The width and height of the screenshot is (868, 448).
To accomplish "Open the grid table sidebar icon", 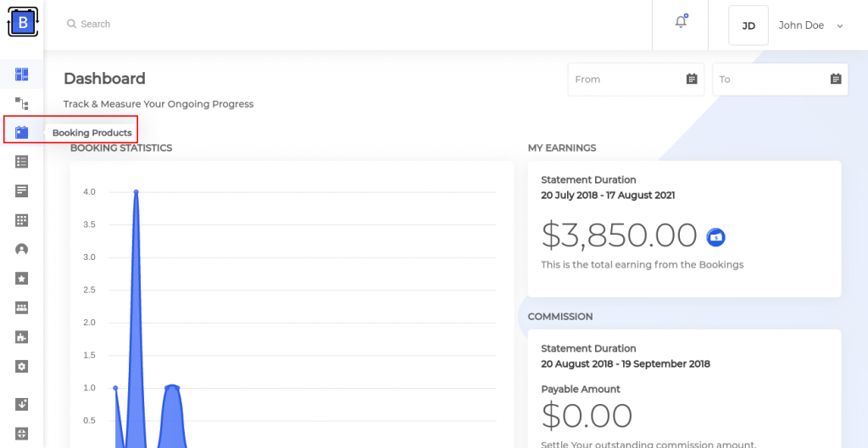I will pyautogui.click(x=21, y=220).
